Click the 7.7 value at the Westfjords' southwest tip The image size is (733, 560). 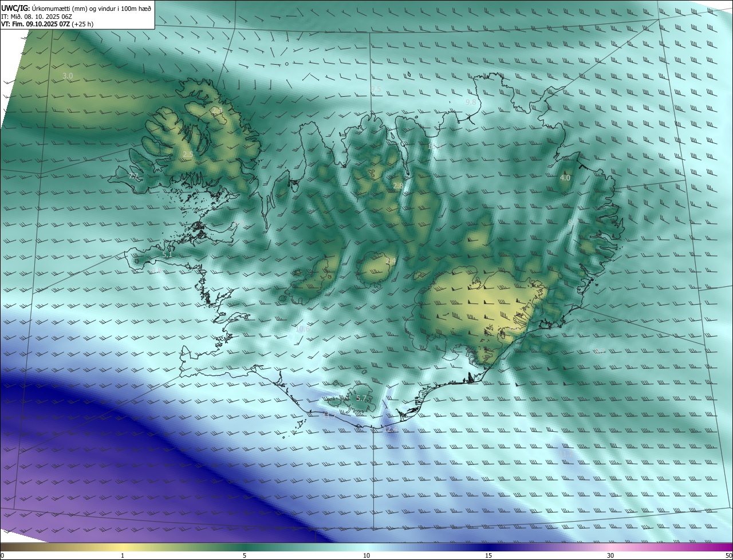(133, 177)
